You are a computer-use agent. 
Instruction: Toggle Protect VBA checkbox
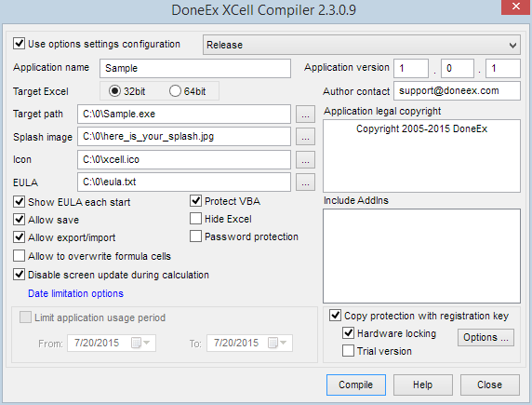coord(195,201)
